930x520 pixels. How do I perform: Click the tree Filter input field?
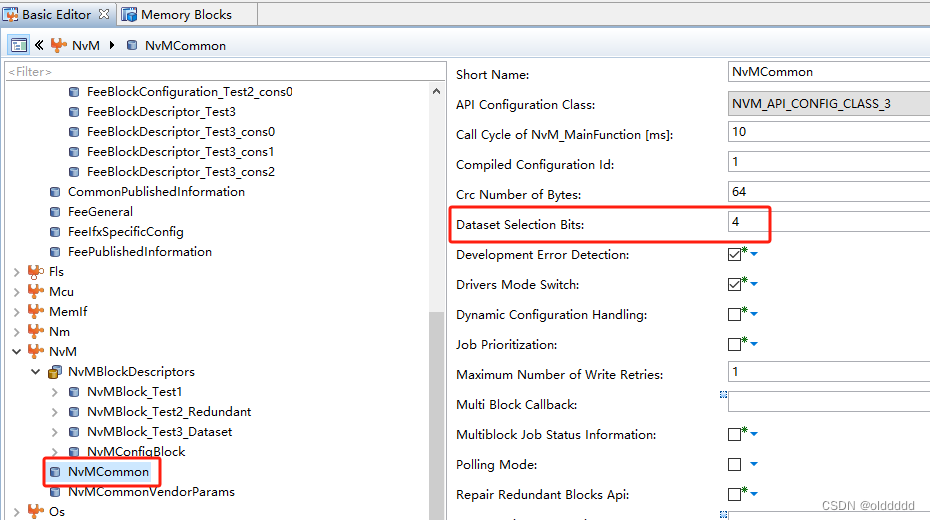pos(225,72)
